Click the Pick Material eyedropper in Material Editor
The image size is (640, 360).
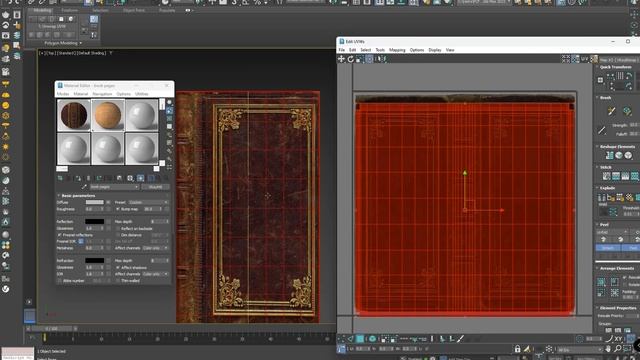[84, 187]
